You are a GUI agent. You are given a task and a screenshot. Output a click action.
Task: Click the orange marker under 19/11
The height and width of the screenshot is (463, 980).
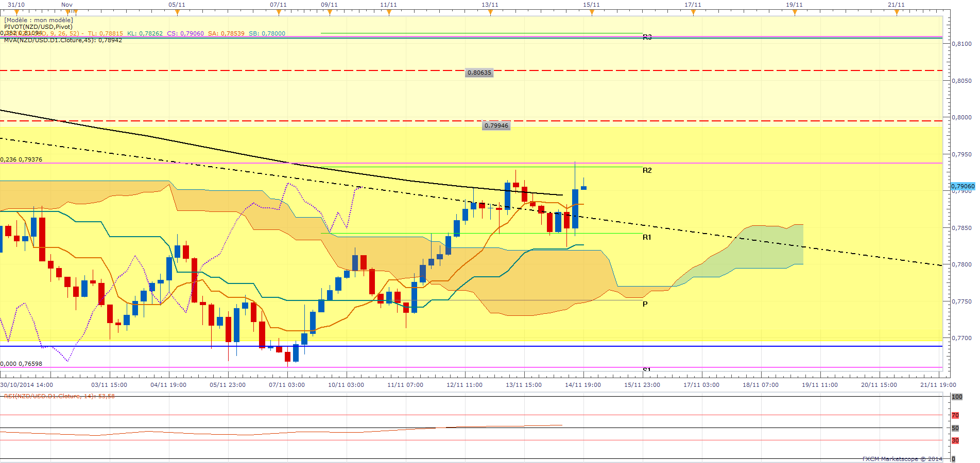point(795,12)
